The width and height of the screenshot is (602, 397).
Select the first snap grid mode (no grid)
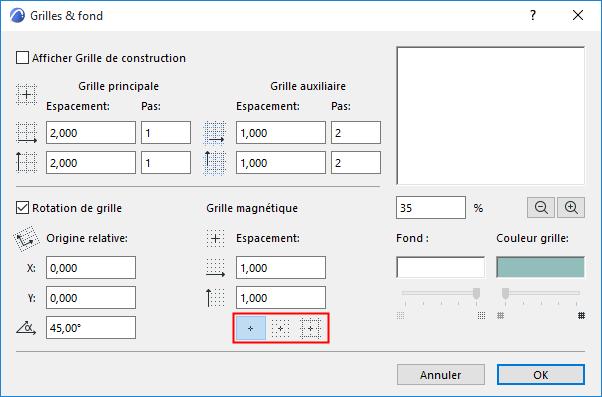[x=251, y=328]
